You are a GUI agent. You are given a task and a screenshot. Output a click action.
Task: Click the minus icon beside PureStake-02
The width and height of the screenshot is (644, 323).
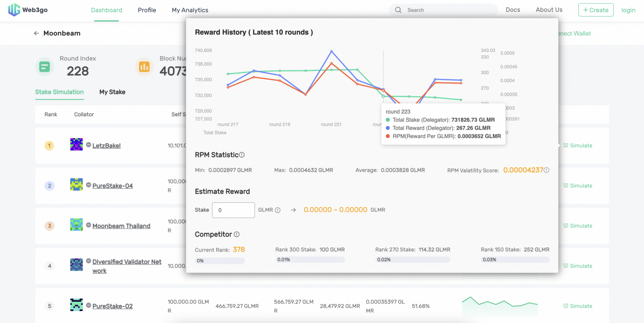click(88, 305)
